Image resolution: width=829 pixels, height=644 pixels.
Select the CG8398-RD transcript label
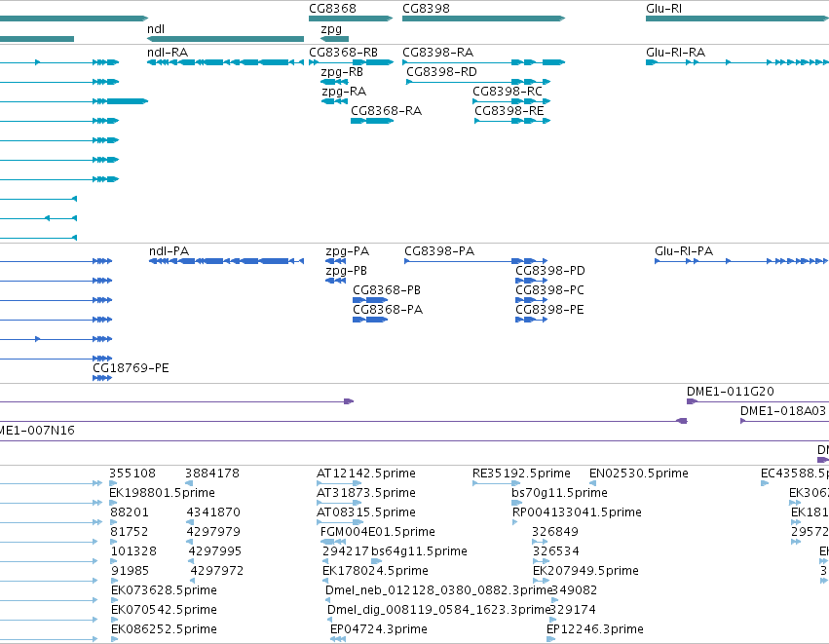point(441,72)
